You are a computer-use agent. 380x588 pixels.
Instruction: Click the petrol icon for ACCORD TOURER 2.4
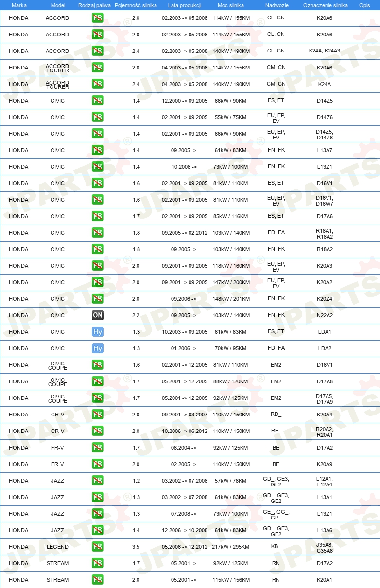pos(98,84)
